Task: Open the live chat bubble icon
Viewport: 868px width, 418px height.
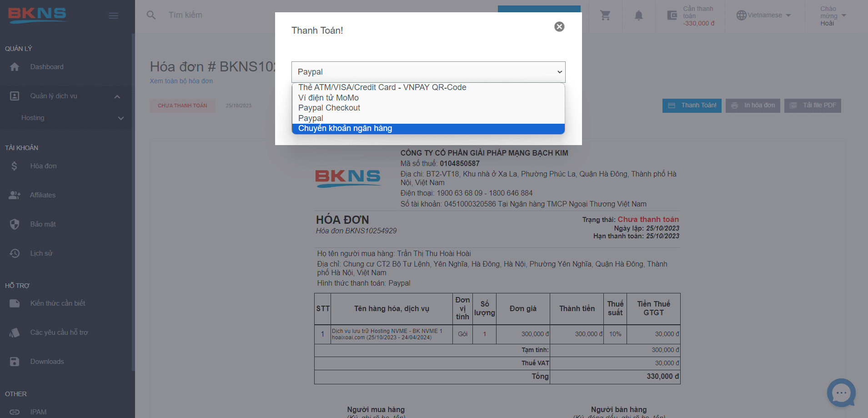Action: tap(841, 393)
